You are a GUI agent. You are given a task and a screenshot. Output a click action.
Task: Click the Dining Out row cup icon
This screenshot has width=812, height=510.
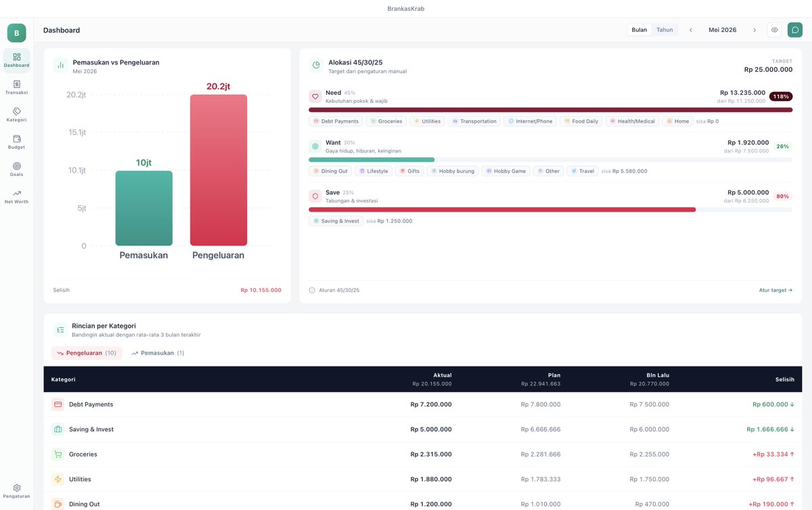click(58, 504)
